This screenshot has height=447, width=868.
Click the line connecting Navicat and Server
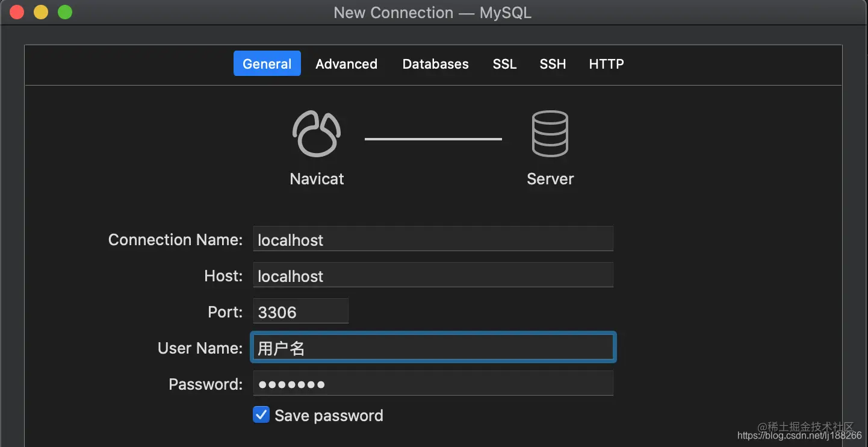pyautogui.click(x=433, y=139)
